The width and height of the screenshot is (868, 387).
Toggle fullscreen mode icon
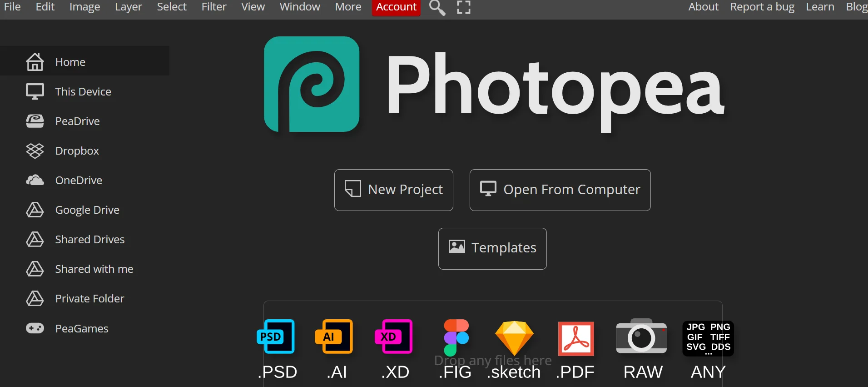point(463,7)
